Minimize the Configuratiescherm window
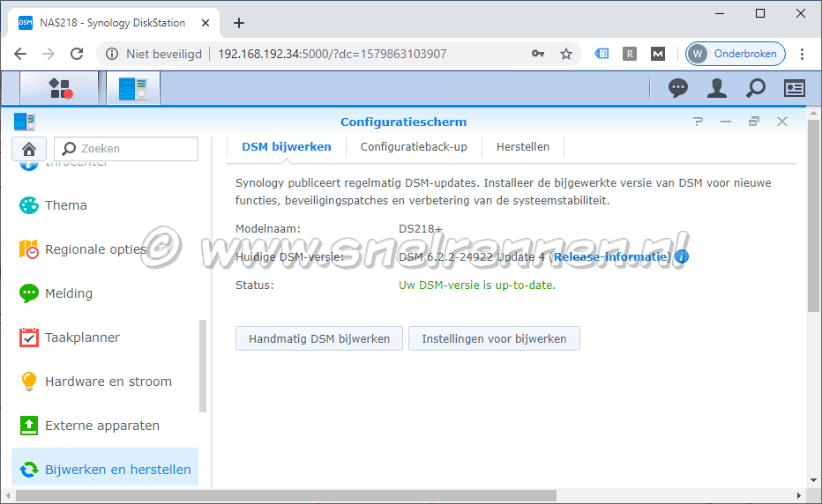This screenshot has height=504, width=822. [x=726, y=122]
